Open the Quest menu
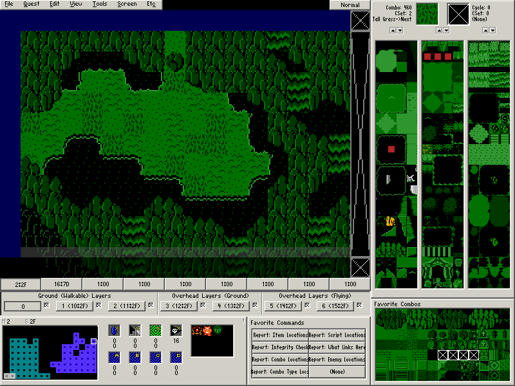The image size is (515, 386). pyautogui.click(x=31, y=4)
